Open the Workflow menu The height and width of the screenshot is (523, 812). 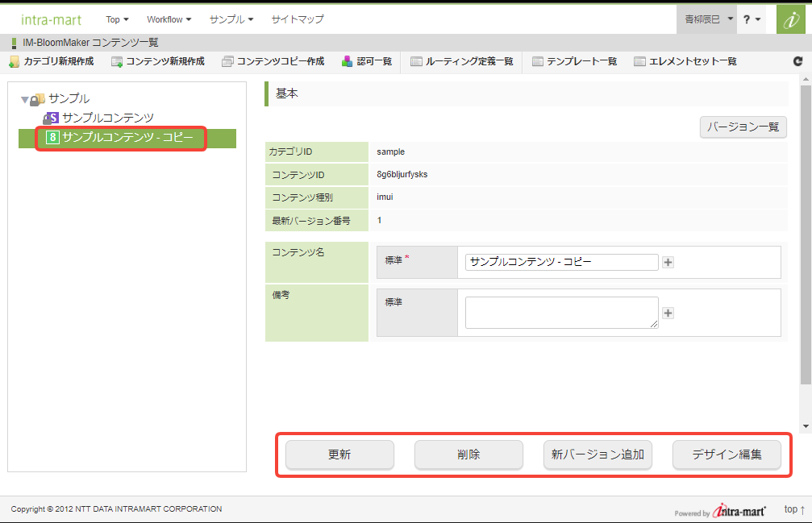tap(169, 19)
